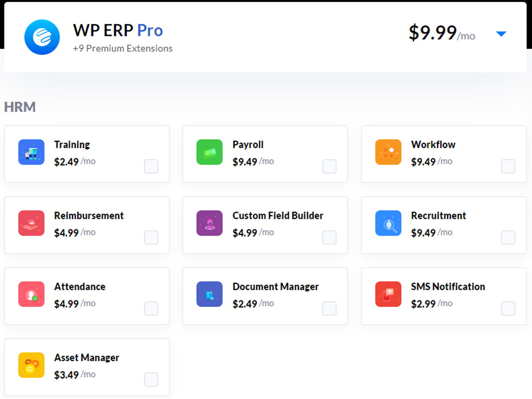The image size is (532, 399).
Task: Click the Payroll $9.49/mo price
Action: (x=253, y=162)
